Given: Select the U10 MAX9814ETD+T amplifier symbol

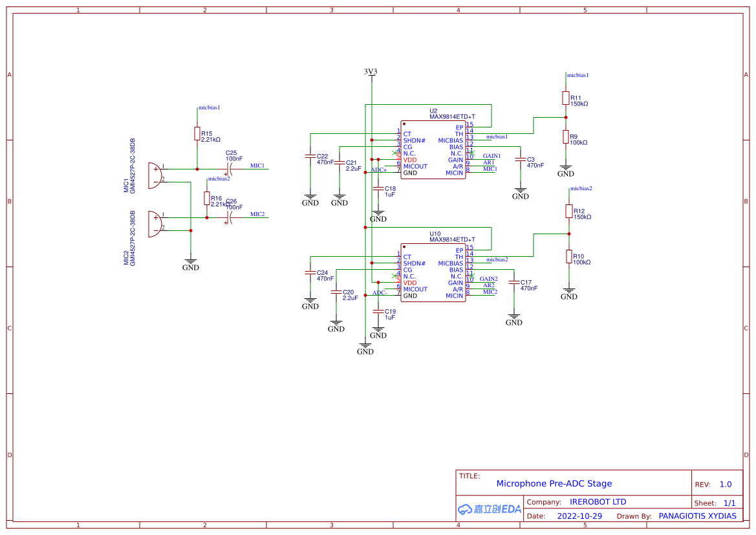Looking at the screenshot, I should pyautogui.click(x=433, y=272).
